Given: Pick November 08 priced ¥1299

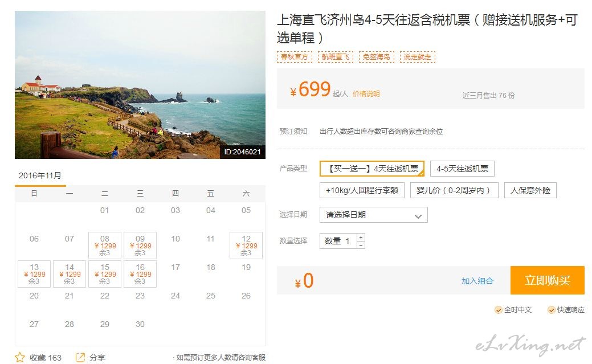Looking at the screenshot, I should coord(105,246).
